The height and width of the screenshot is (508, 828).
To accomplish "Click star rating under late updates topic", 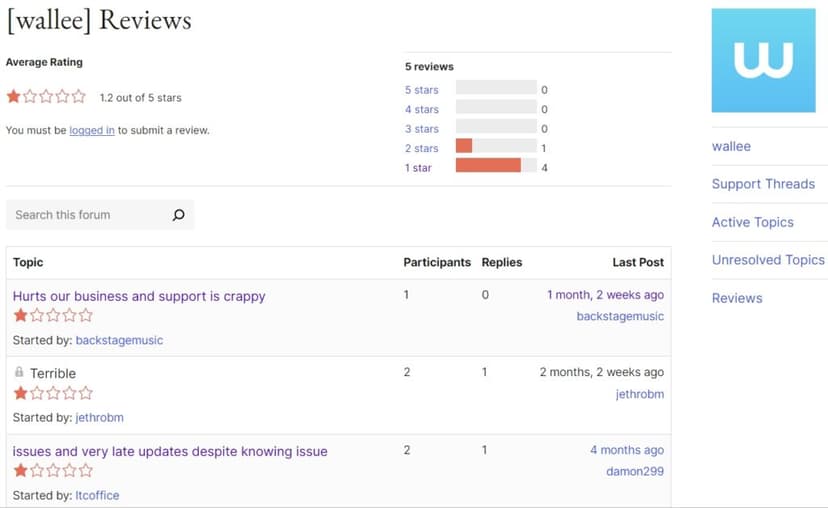I will (x=53, y=471).
